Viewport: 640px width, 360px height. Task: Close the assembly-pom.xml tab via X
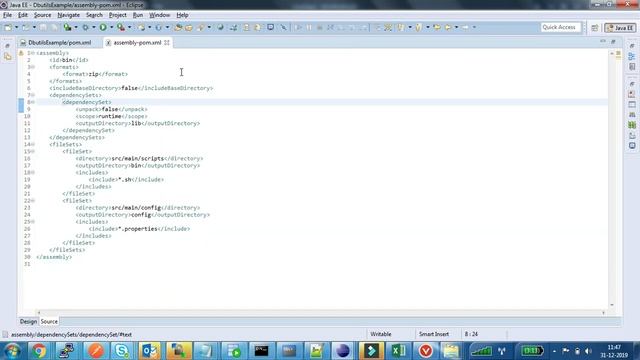tap(167, 42)
